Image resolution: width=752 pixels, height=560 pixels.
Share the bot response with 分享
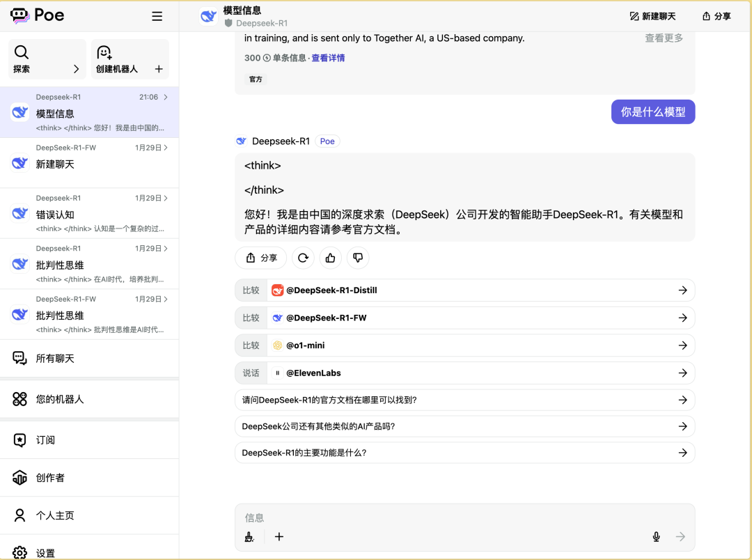(261, 258)
